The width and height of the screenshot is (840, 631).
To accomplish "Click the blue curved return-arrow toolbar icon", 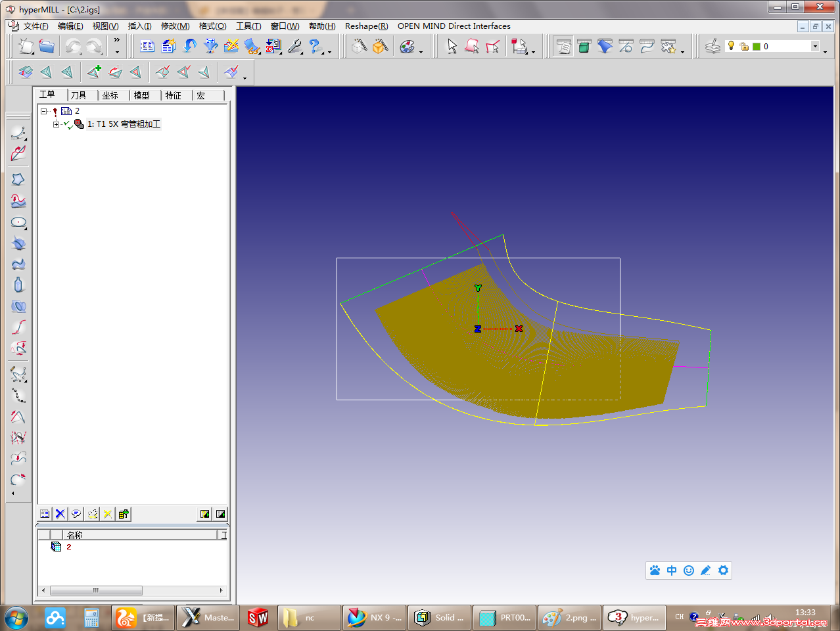I will click(190, 46).
